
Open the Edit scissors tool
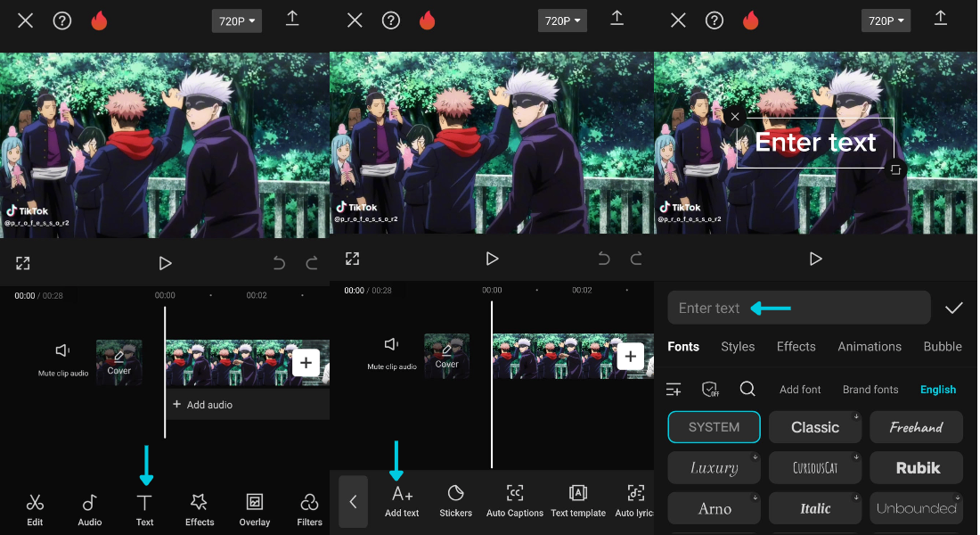(35, 510)
